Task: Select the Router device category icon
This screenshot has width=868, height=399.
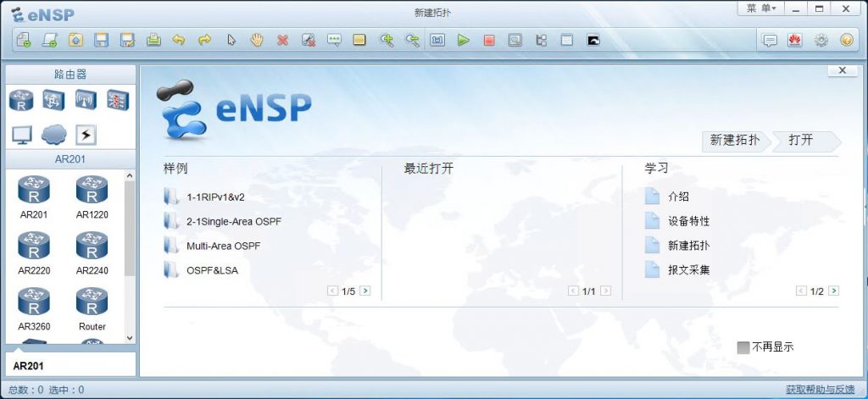Action: point(21,100)
